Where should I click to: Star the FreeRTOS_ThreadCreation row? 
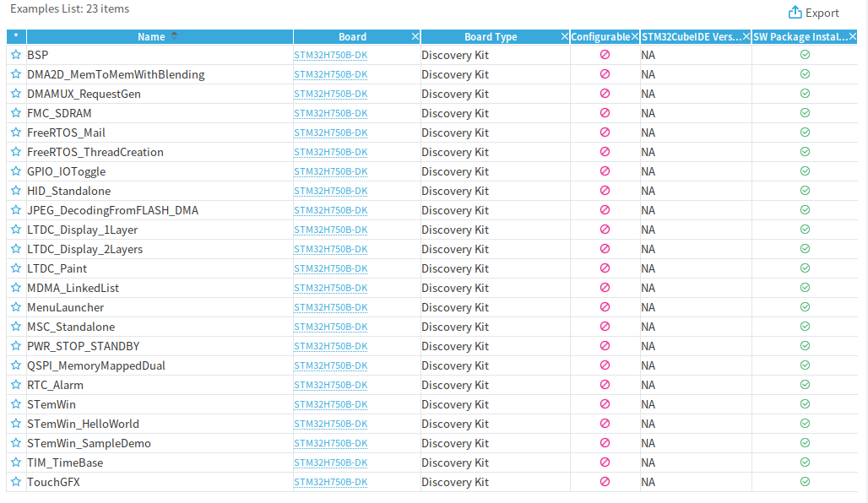tap(16, 152)
